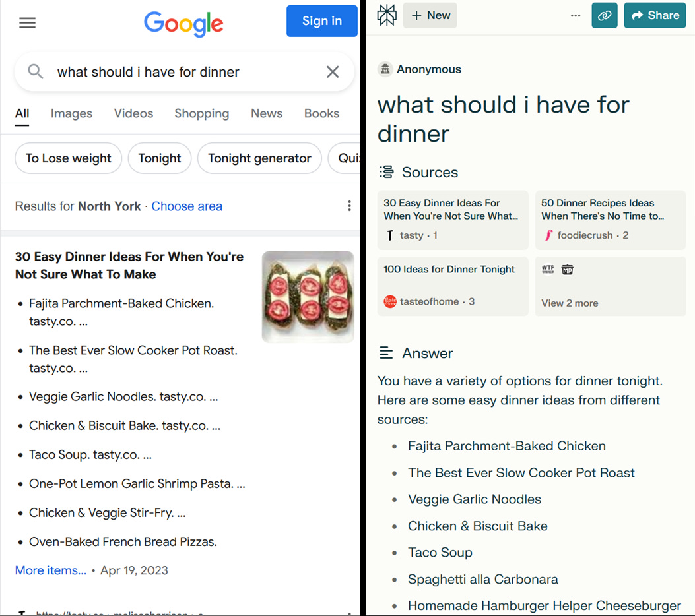The image size is (695, 616).
Task: Open the tasty 30 Easy Dinner Ideas source card
Action: click(453, 220)
